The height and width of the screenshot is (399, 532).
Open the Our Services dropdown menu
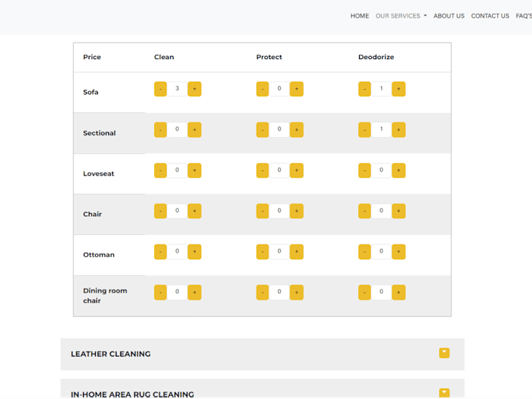(401, 16)
